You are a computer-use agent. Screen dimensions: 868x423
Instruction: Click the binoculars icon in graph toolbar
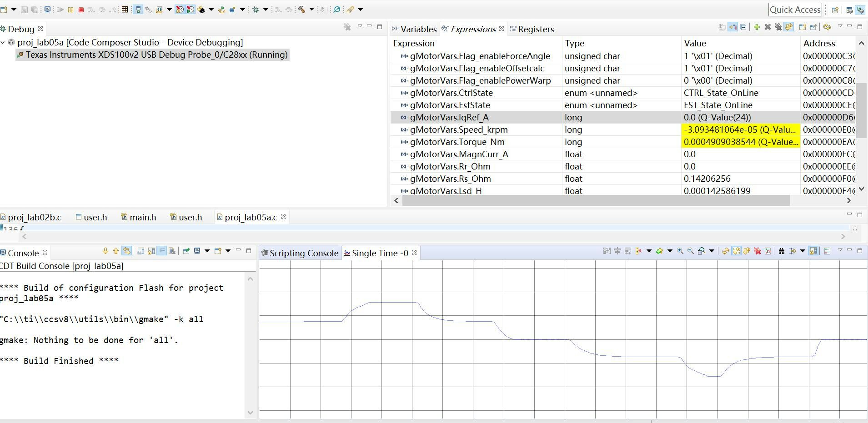click(782, 251)
